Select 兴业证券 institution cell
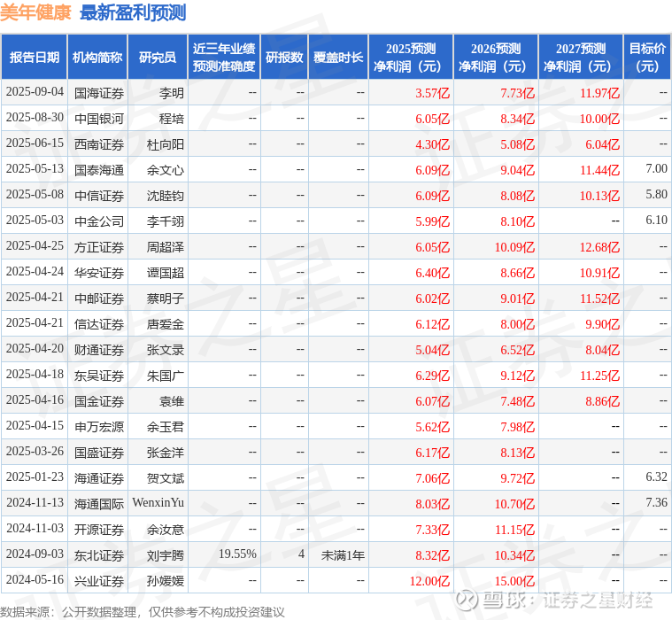The width and height of the screenshot is (672, 620). 99,582
